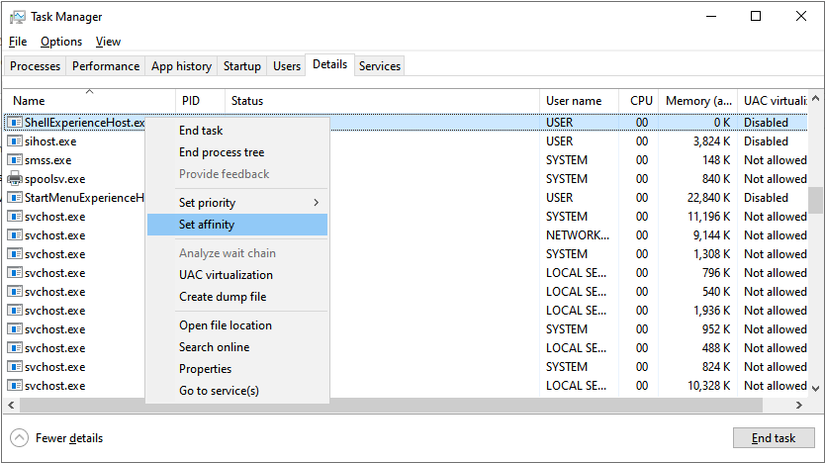Click the 11,196 K memory value
This screenshot has width=825, height=464.
[x=708, y=217]
